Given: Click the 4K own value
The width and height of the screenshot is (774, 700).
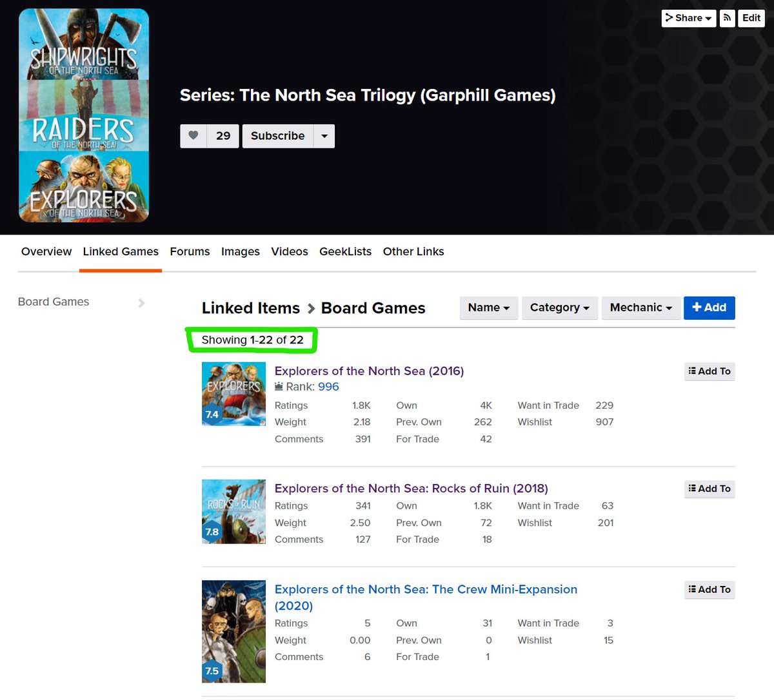Looking at the screenshot, I should point(486,405).
